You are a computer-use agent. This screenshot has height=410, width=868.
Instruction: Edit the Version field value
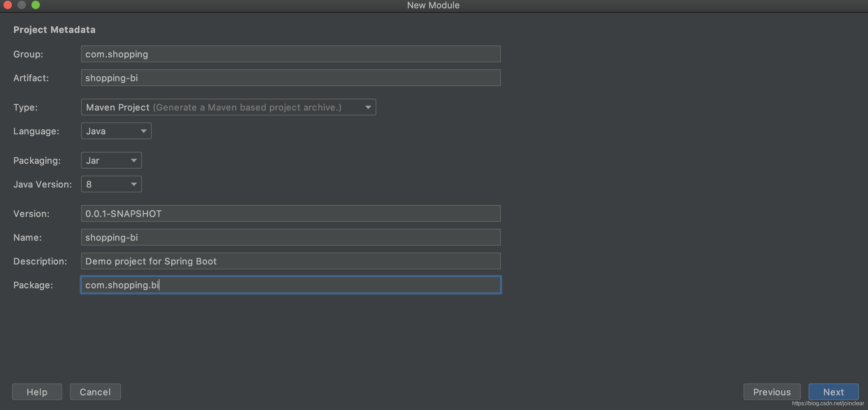click(290, 213)
